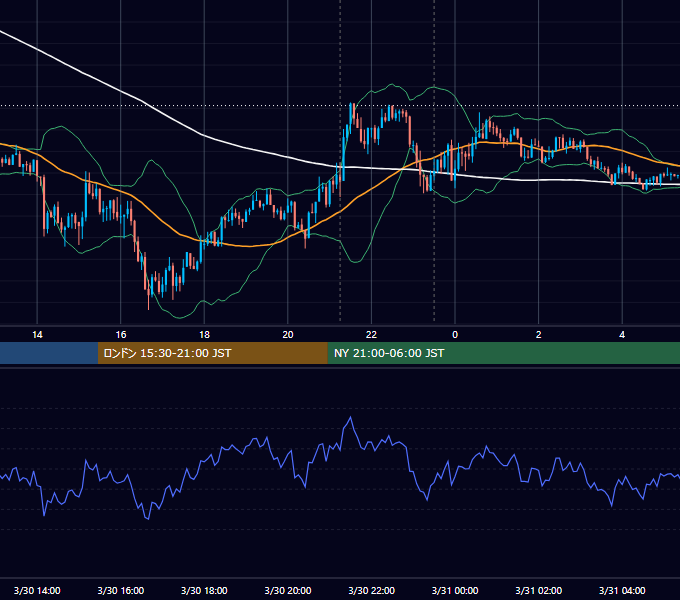This screenshot has width=680, height=600.
Task: Click the '2' hour label on the price chart axis
Action: coord(539,335)
